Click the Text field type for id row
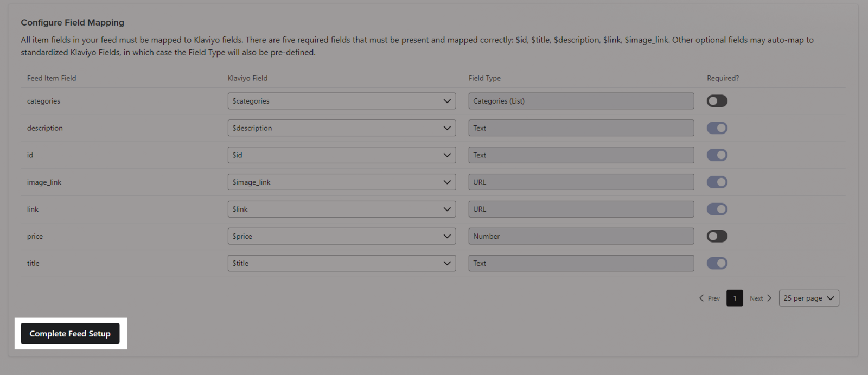 tap(581, 155)
